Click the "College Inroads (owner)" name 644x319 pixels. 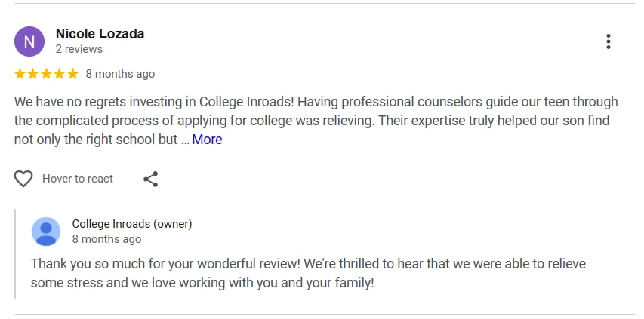click(132, 224)
